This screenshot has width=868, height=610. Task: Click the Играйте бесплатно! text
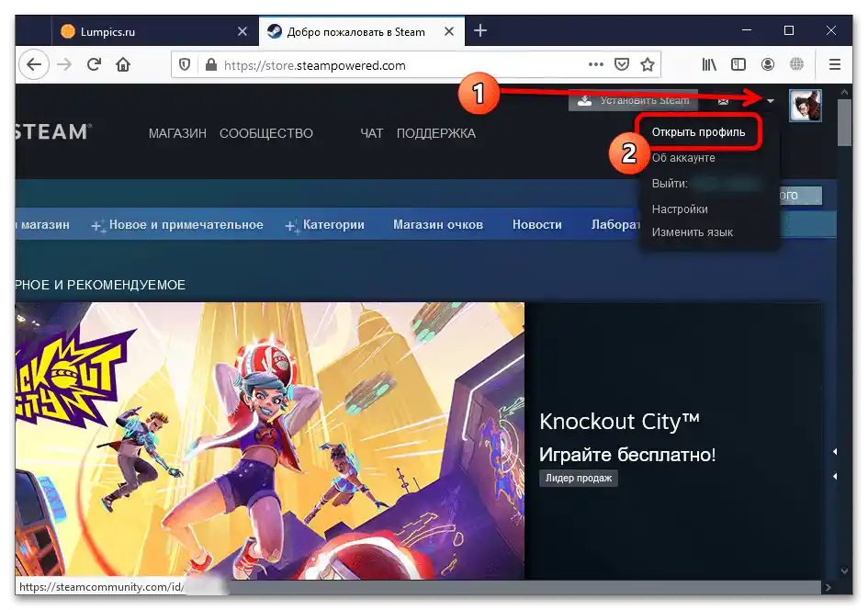pyautogui.click(x=627, y=455)
